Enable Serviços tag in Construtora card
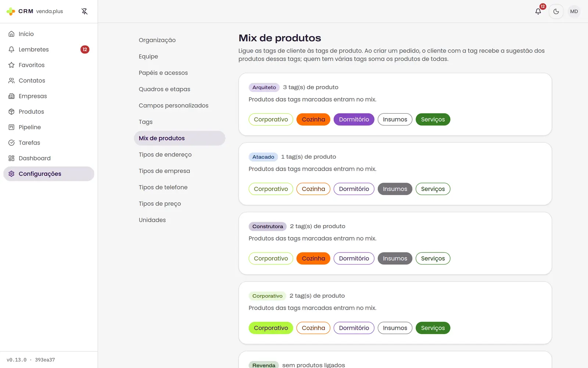The width and height of the screenshot is (588, 368). (433, 259)
